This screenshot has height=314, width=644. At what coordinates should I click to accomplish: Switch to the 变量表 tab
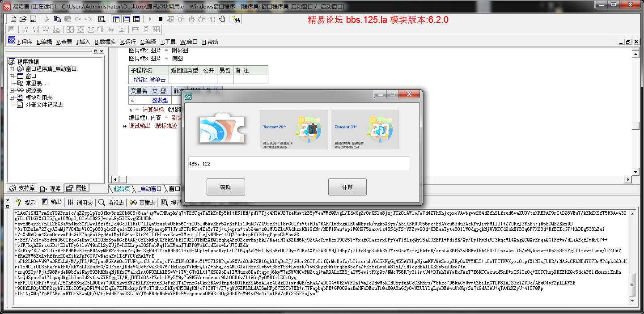143,202
